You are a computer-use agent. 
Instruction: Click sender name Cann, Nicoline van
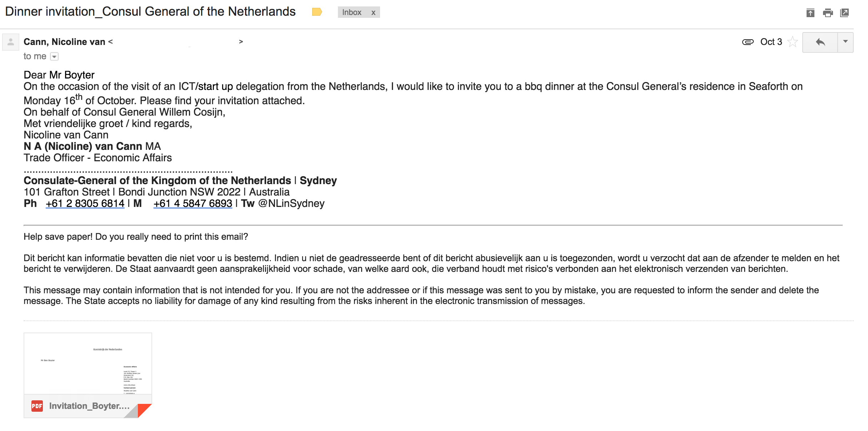pos(64,42)
